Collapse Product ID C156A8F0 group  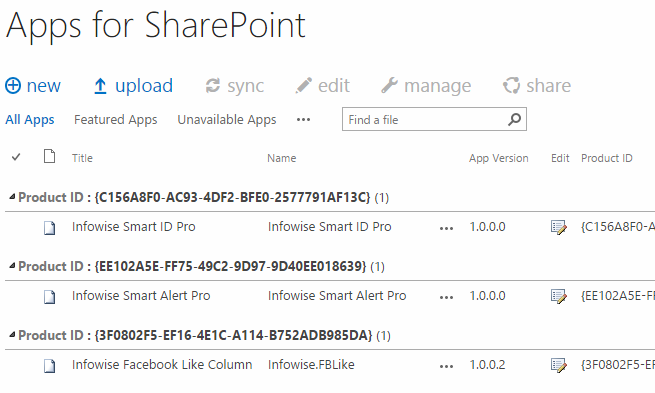pos(13,196)
